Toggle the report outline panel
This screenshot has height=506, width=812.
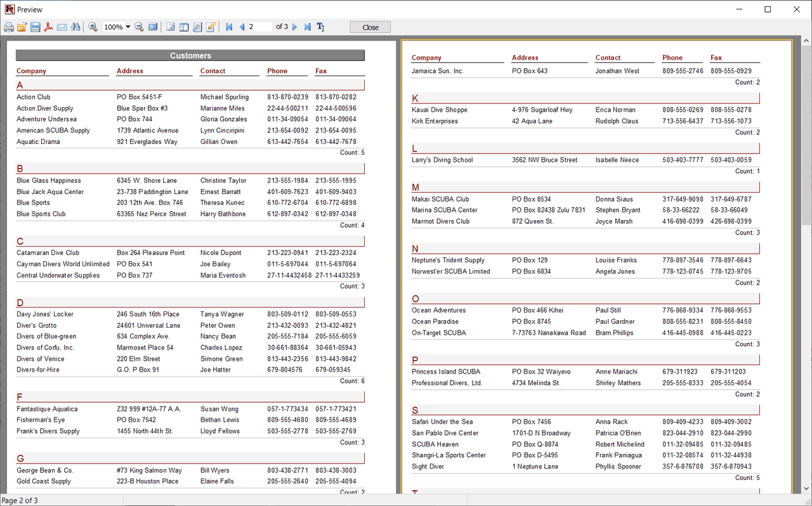pyautogui.click(x=171, y=27)
